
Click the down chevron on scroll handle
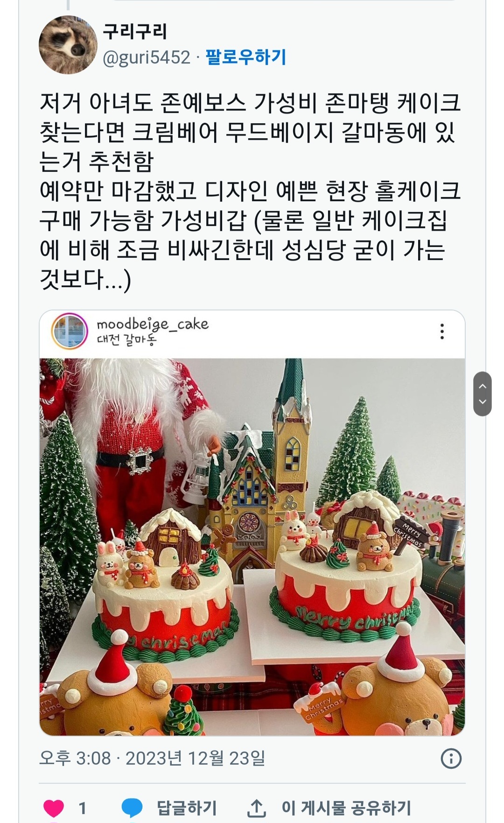pos(483,401)
